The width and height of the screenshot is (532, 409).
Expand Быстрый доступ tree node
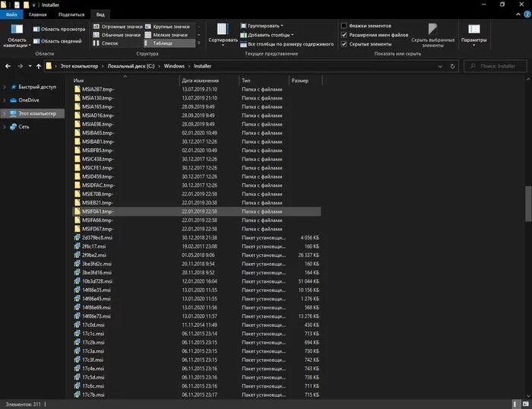[5, 87]
